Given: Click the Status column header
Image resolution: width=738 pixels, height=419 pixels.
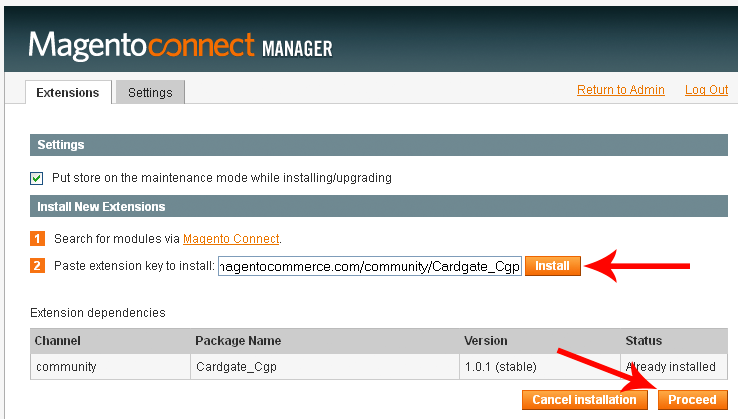Looking at the screenshot, I should click(674, 341).
